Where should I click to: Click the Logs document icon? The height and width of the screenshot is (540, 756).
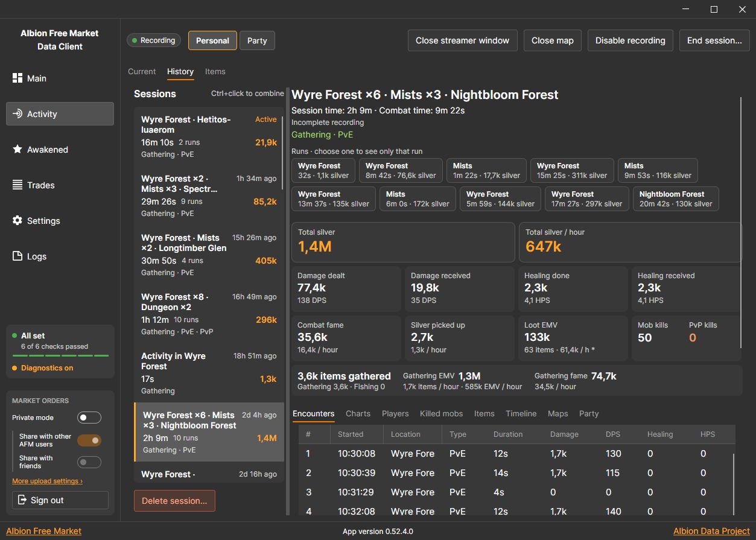17,256
